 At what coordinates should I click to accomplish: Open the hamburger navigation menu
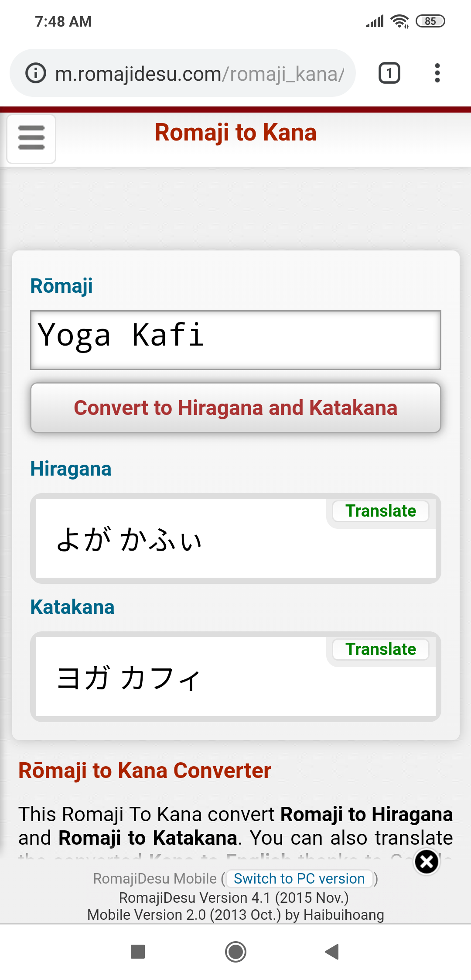point(31,138)
